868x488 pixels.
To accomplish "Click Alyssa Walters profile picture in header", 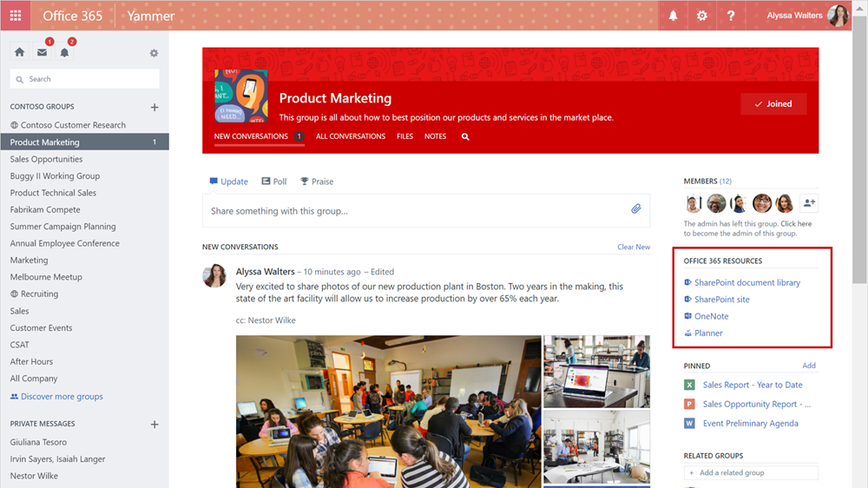I will [x=838, y=16].
